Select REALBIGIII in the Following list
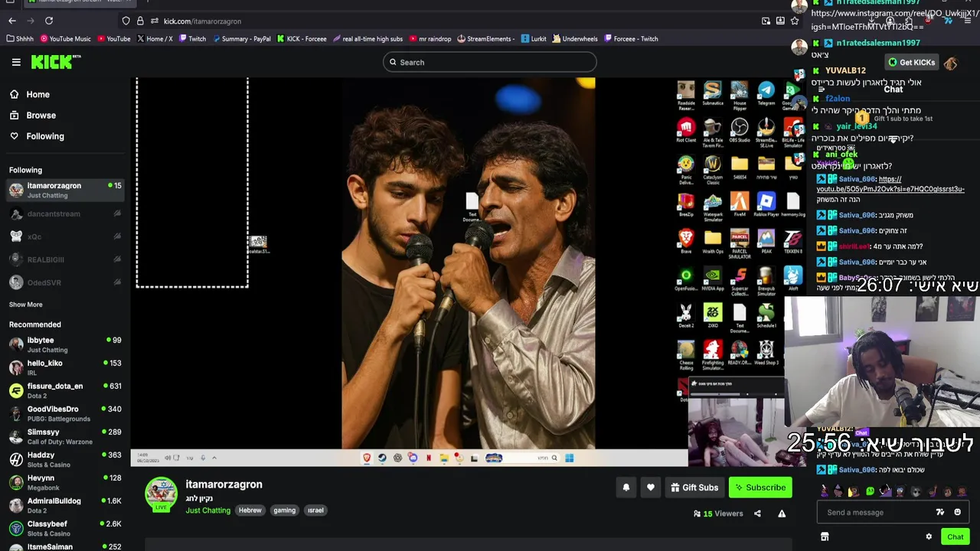Screen dimensions: 980x551 tap(65, 259)
